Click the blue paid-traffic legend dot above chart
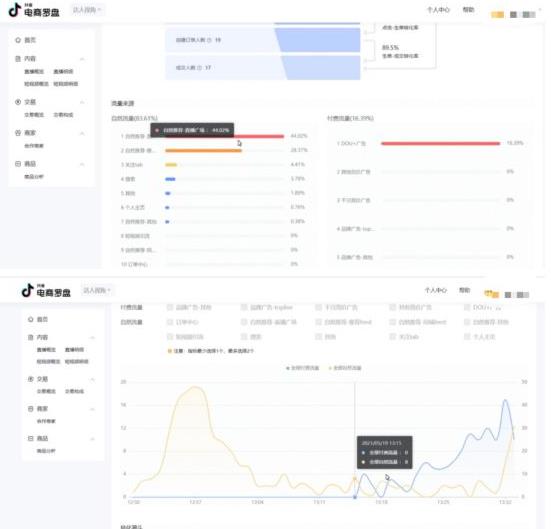551x529 pixels. coord(288,368)
